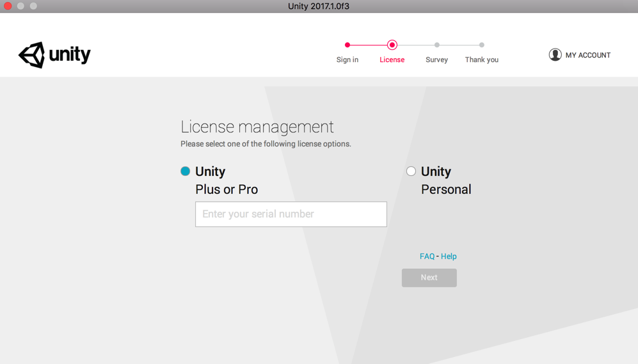Select the Unity Personal radio button
This screenshot has height=364, width=638.
pos(411,171)
